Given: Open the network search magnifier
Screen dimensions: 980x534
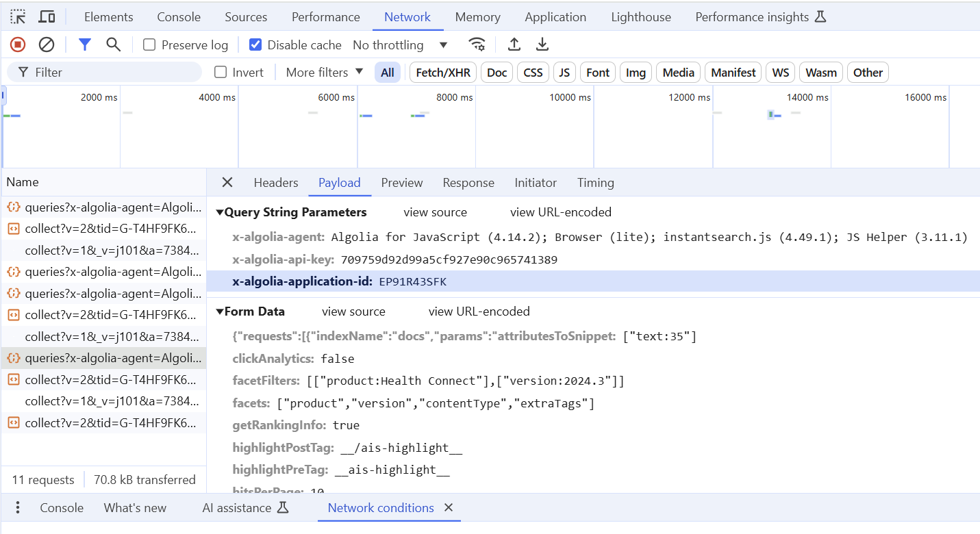Looking at the screenshot, I should [114, 44].
